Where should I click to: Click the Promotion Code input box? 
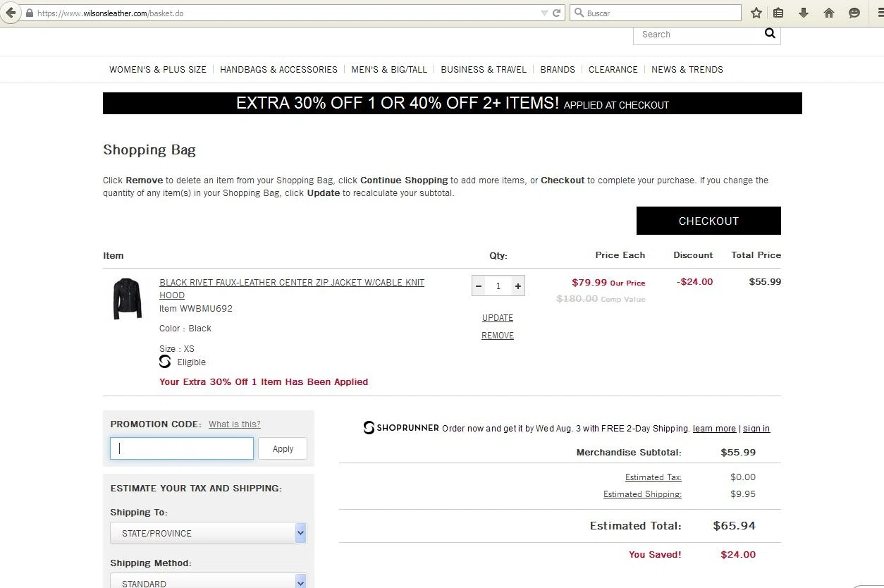click(182, 448)
